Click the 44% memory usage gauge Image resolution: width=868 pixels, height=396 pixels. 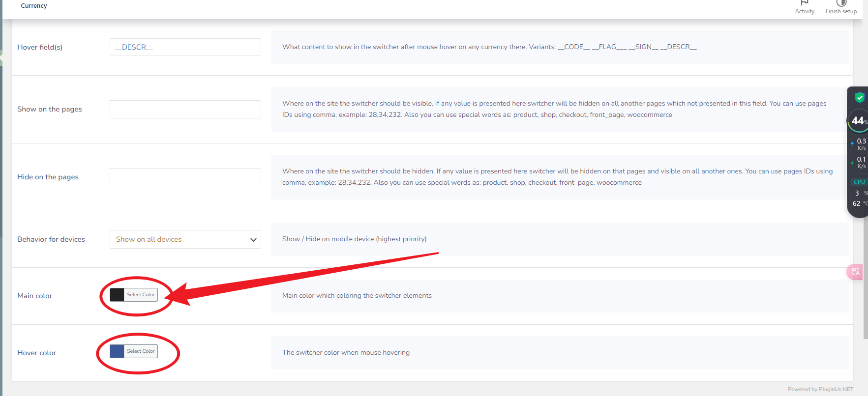[x=858, y=121]
